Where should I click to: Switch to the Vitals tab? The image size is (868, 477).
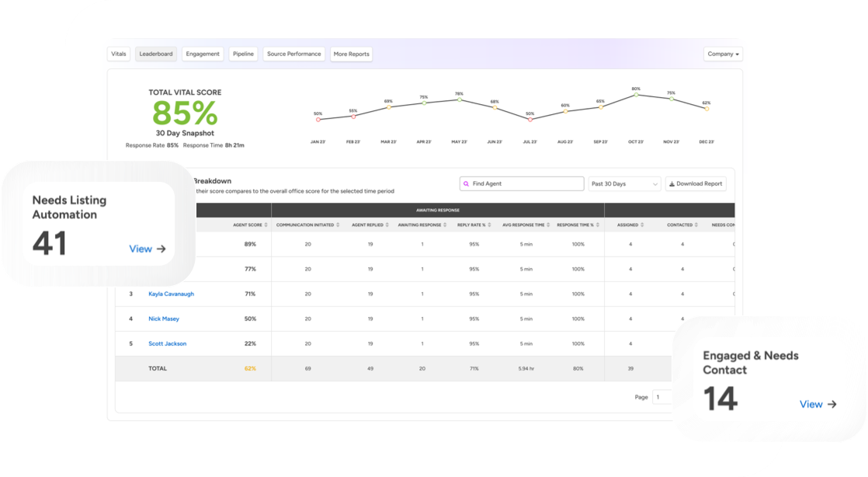point(119,54)
